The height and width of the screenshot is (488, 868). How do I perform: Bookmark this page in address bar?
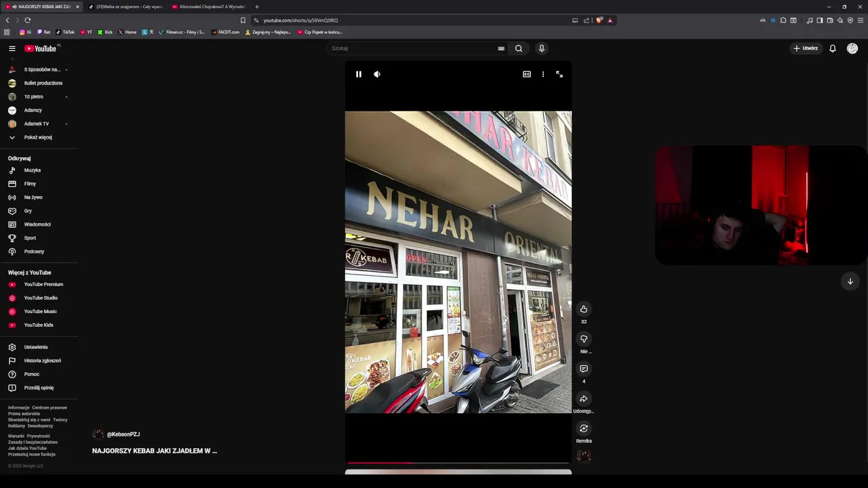tap(243, 20)
